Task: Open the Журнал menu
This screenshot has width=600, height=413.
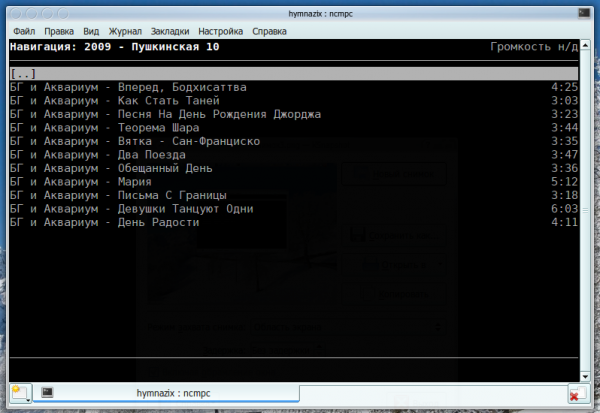Action: pyautogui.click(x=125, y=31)
